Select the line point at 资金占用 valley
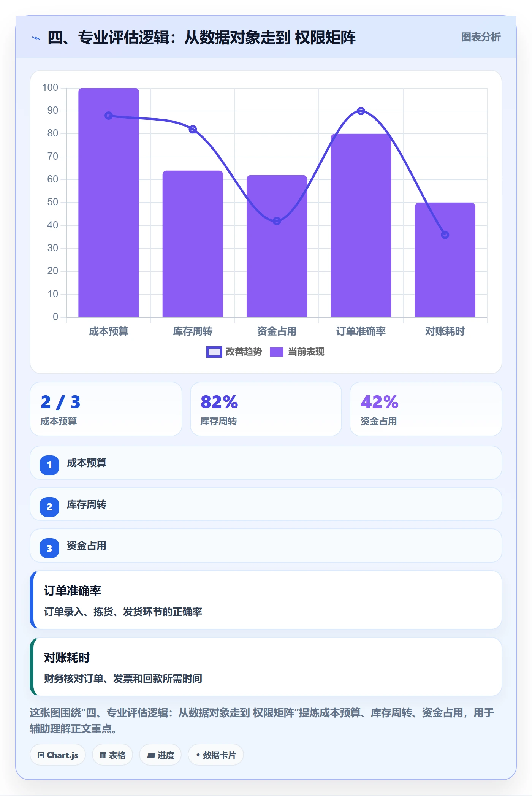 tap(277, 221)
